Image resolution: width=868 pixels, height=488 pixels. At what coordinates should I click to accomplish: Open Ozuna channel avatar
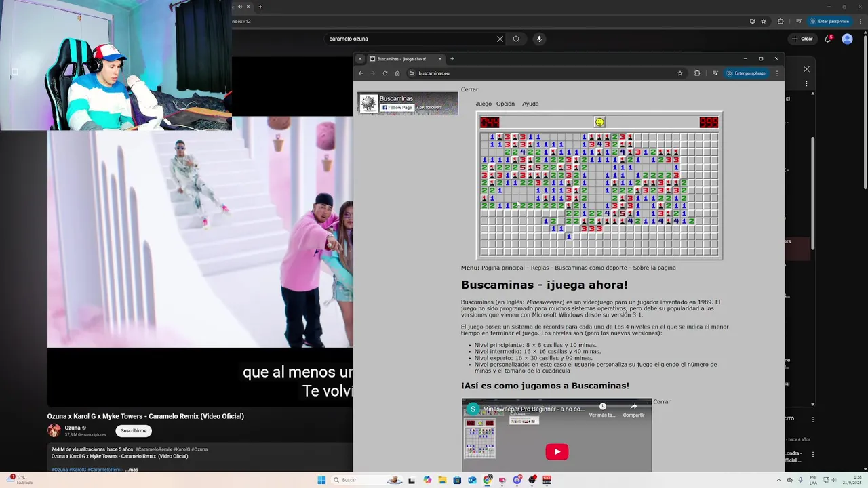tap(54, 430)
